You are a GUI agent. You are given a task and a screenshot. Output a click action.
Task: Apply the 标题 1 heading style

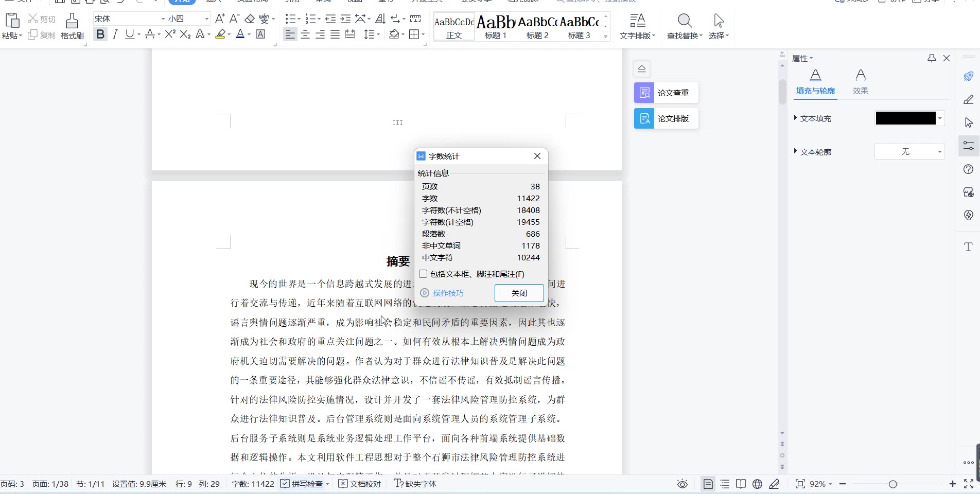pyautogui.click(x=496, y=27)
